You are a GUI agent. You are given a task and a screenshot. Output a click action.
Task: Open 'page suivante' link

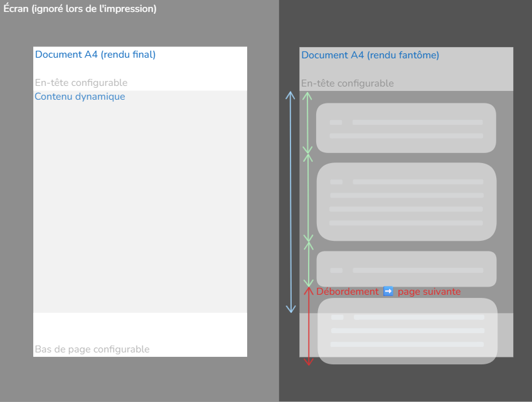[432, 291]
